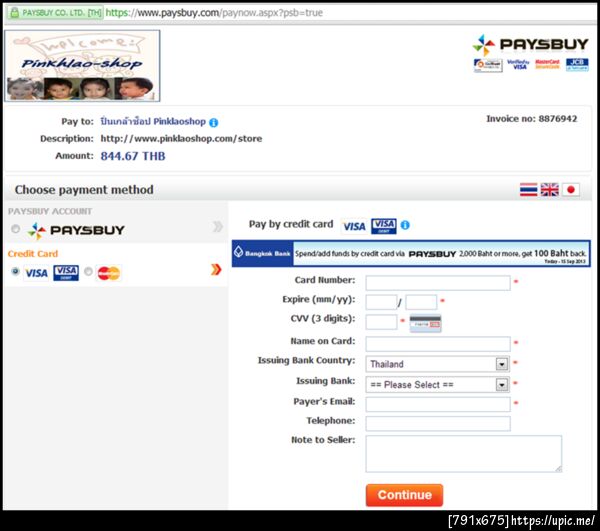The image size is (600, 531).
Task: Click the amount 844.67 THB
Action: coord(133,156)
